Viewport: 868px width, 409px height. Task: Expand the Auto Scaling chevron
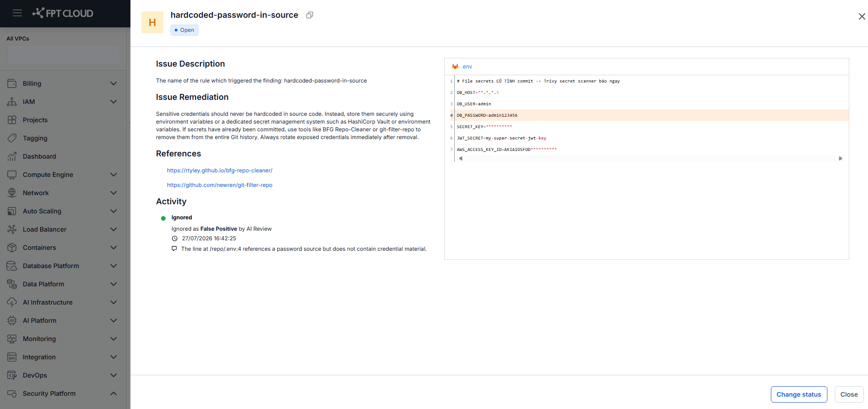click(114, 211)
